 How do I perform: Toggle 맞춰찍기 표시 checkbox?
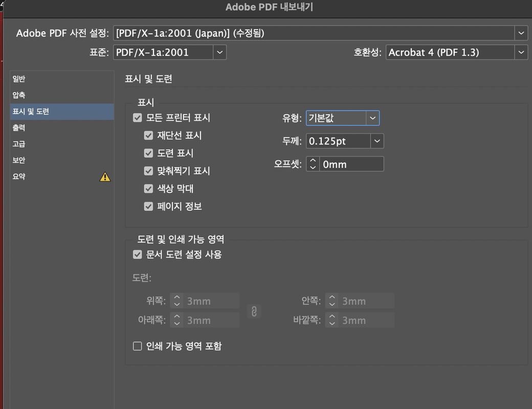click(x=149, y=171)
